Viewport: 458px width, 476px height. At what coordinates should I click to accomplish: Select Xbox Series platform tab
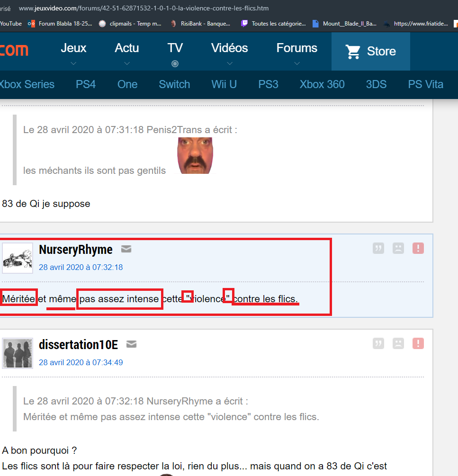(27, 84)
